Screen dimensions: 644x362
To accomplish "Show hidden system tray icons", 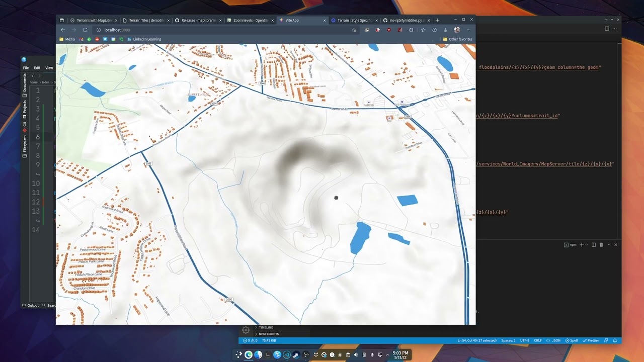I will (387, 354).
